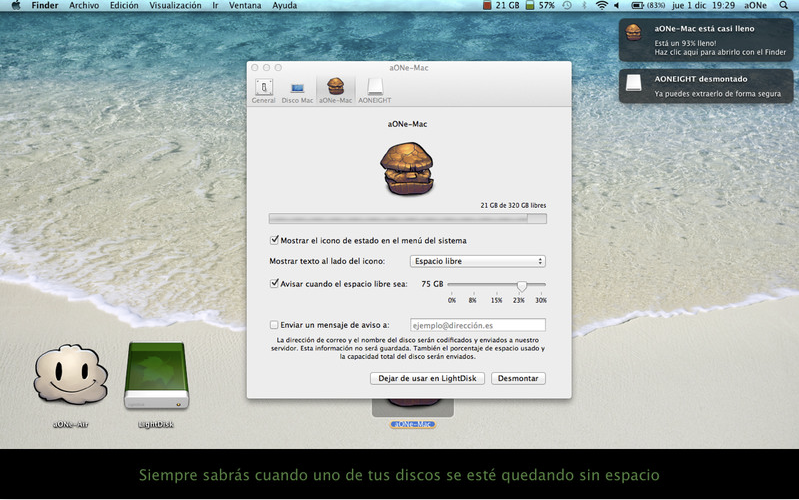Click the 21 GB de 320 GB libres text

513,205
